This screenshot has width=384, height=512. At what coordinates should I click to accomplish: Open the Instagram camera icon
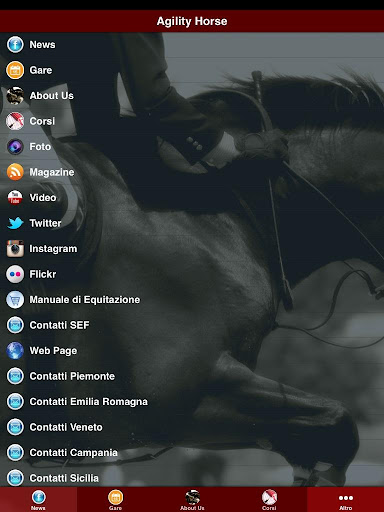(x=15, y=249)
